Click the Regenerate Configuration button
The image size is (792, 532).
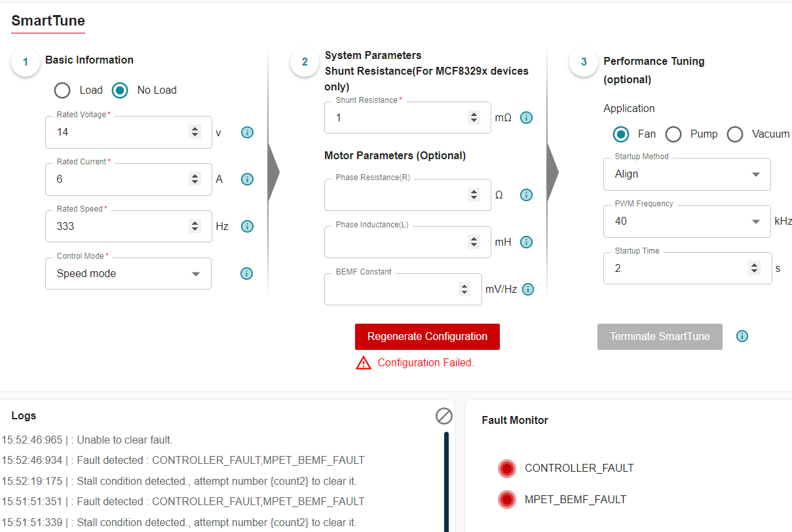pyautogui.click(x=427, y=337)
